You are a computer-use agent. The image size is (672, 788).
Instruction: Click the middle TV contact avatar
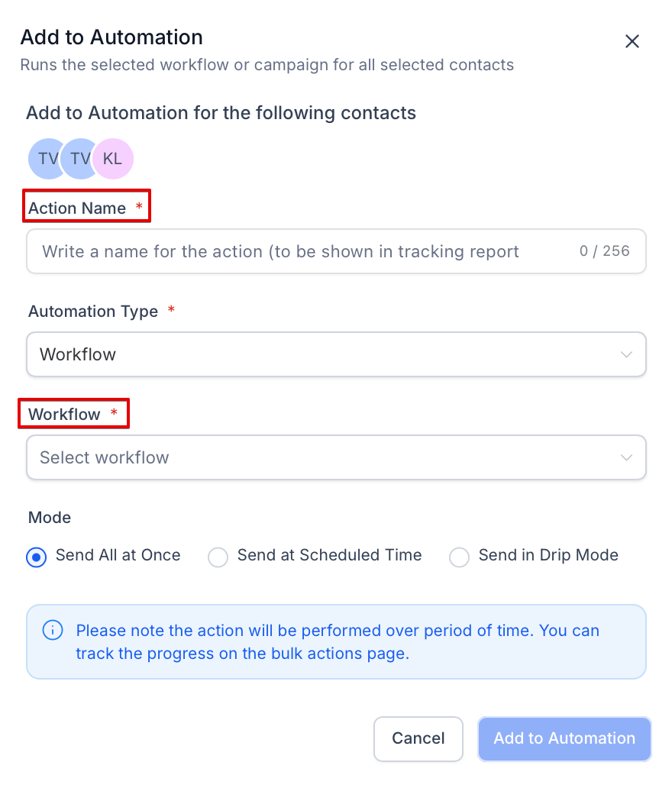(79, 159)
